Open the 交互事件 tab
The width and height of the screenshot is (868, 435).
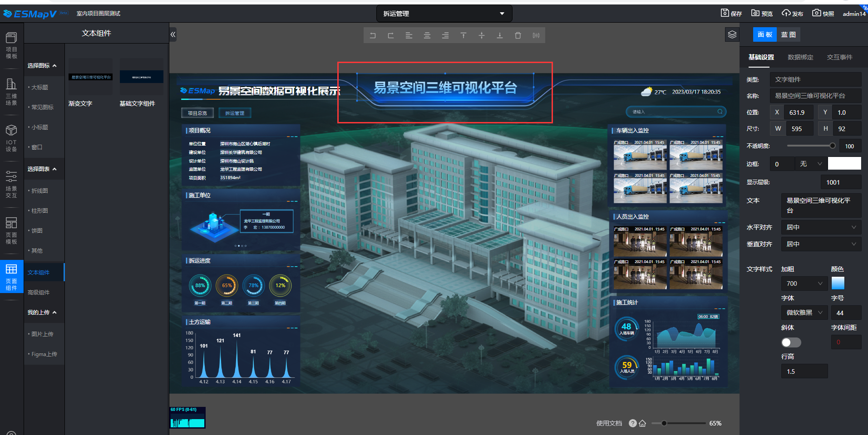(839, 57)
